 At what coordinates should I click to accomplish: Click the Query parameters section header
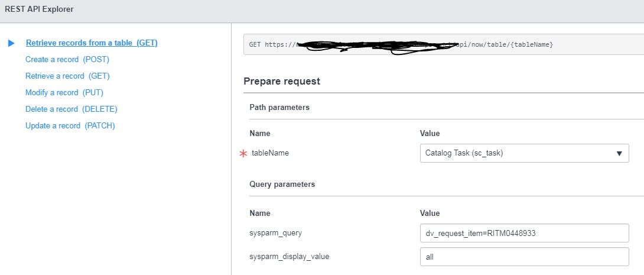pos(282,185)
